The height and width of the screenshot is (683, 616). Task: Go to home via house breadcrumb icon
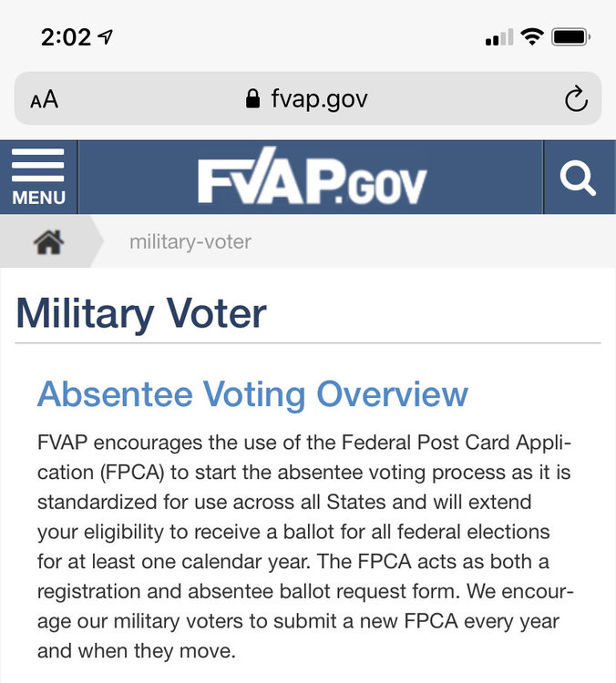click(46, 241)
